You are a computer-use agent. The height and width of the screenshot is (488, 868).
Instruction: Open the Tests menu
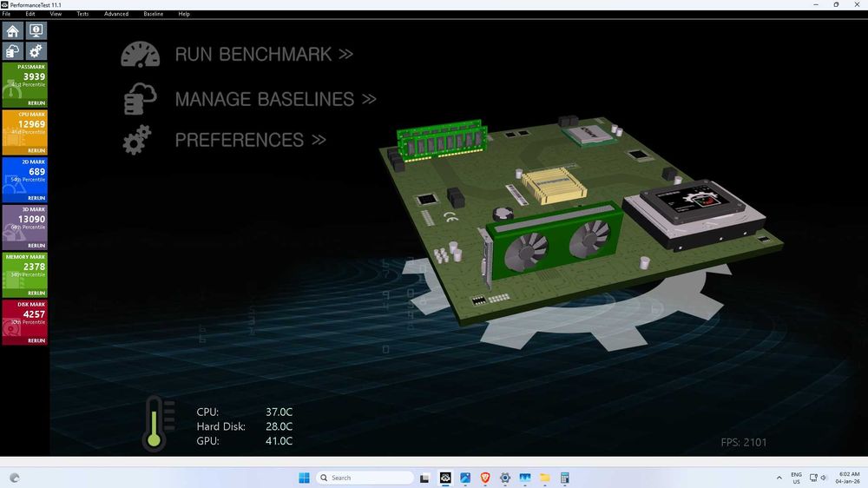82,14
